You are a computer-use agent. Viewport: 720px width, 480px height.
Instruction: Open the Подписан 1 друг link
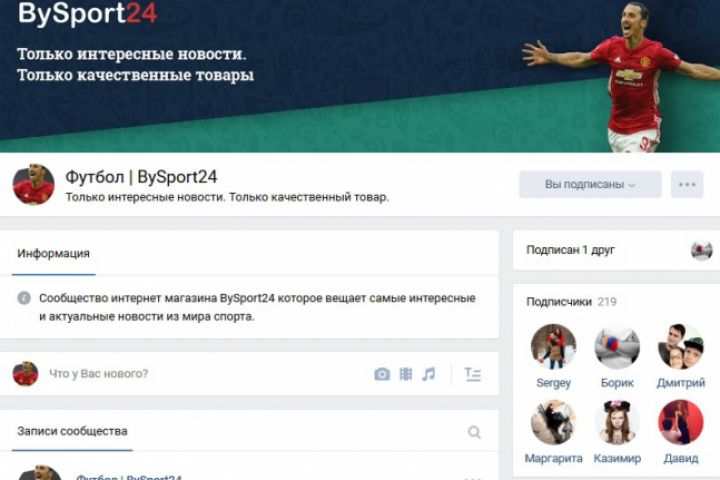click(x=570, y=250)
